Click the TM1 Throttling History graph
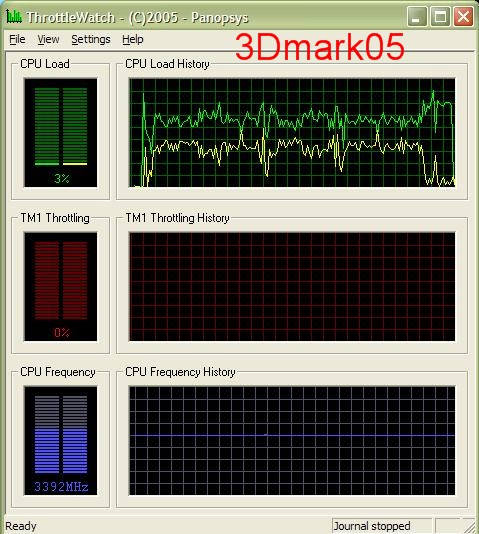 click(x=292, y=286)
